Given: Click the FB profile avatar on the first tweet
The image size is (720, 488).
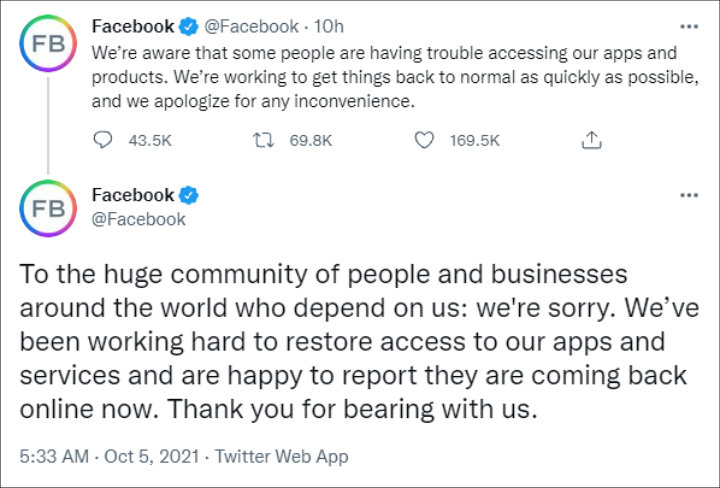Looking at the screenshot, I should [48, 43].
